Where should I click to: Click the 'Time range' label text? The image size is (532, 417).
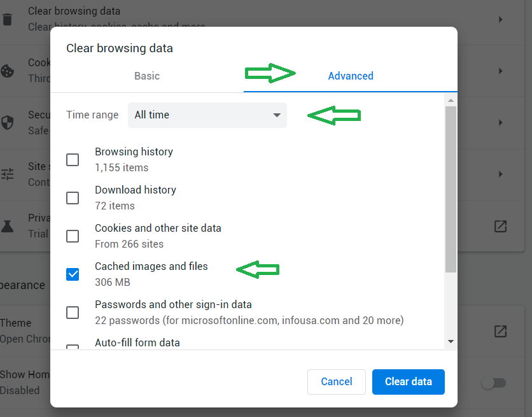click(92, 115)
